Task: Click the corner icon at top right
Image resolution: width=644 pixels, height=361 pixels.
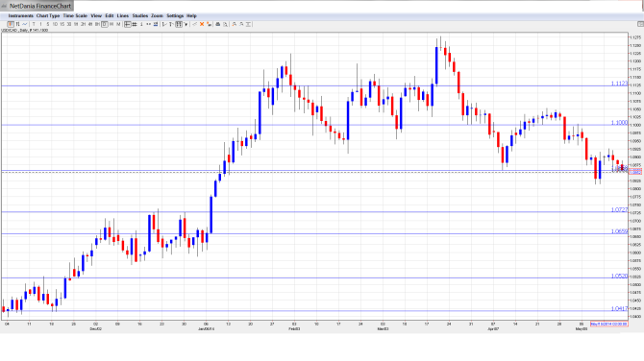Action: click(640, 24)
